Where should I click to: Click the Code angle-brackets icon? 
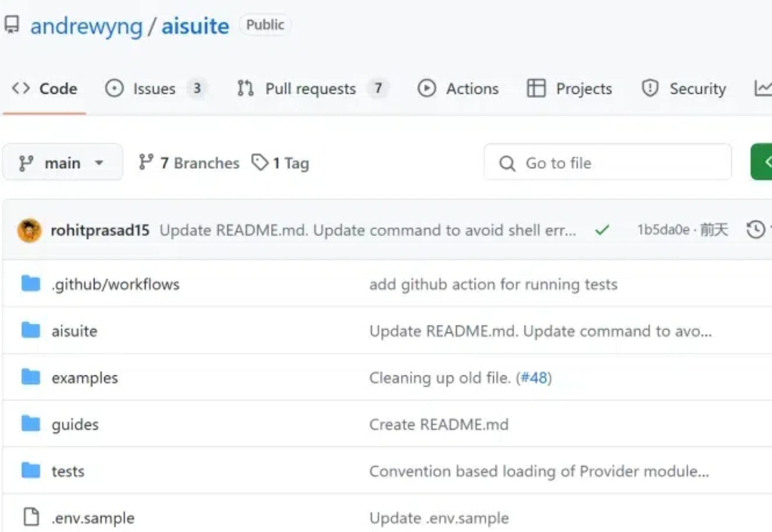(21, 88)
